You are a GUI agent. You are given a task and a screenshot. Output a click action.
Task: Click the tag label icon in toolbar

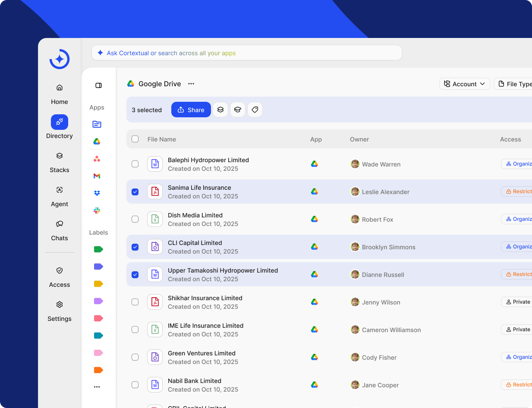tap(255, 110)
